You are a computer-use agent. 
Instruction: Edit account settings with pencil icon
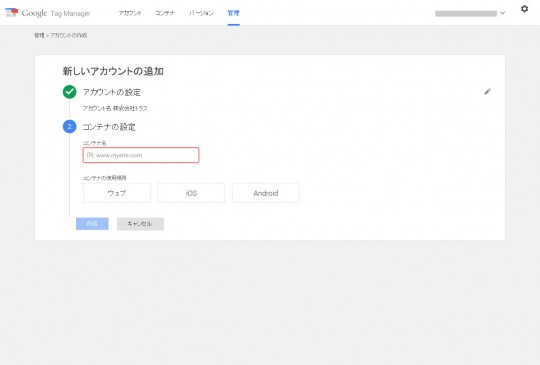[x=487, y=92]
